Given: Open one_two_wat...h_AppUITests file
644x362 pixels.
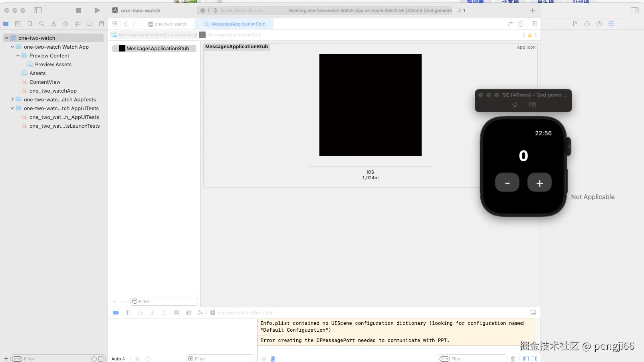Looking at the screenshot, I should click(64, 117).
